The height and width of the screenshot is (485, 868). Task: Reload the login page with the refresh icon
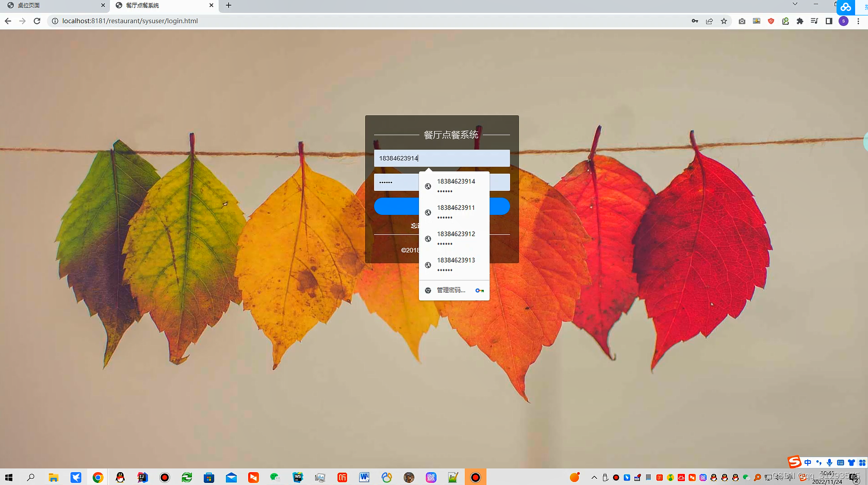coord(36,21)
